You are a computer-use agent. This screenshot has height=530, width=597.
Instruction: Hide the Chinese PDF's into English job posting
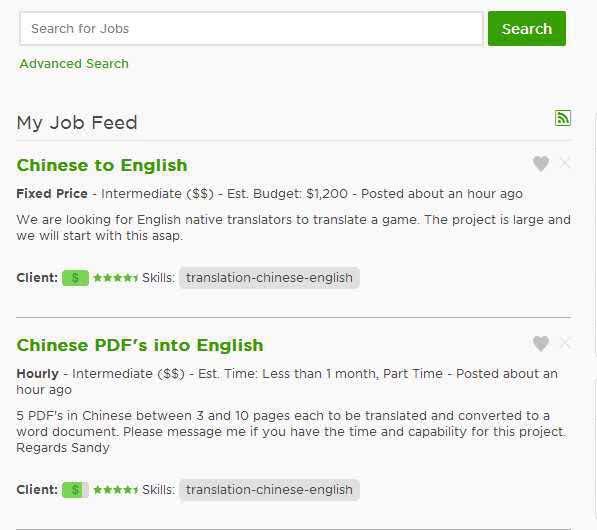(565, 343)
